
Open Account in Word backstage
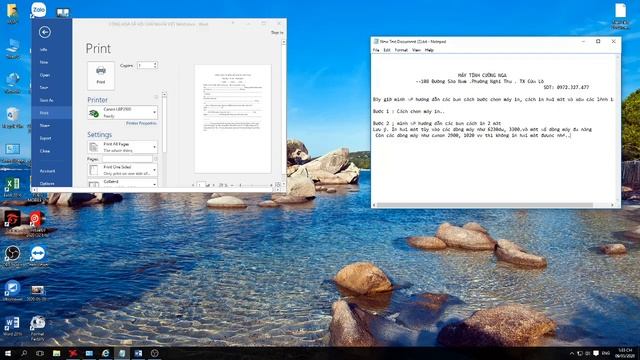coord(47,171)
